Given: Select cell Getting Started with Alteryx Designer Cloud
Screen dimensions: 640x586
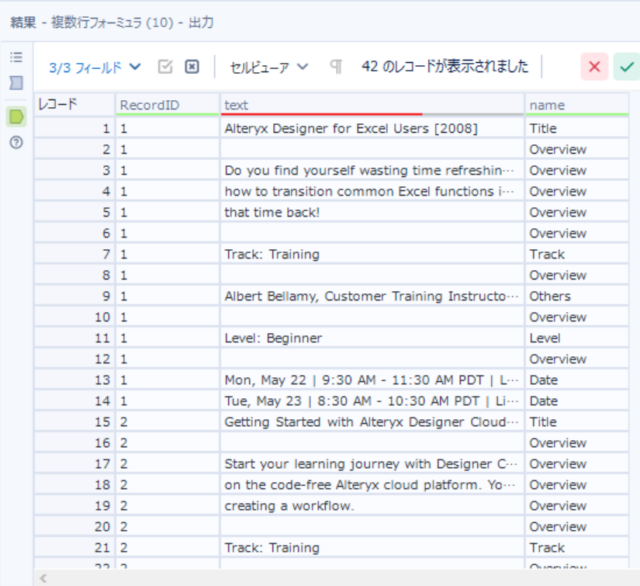Looking at the screenshot, I should 372,422.
